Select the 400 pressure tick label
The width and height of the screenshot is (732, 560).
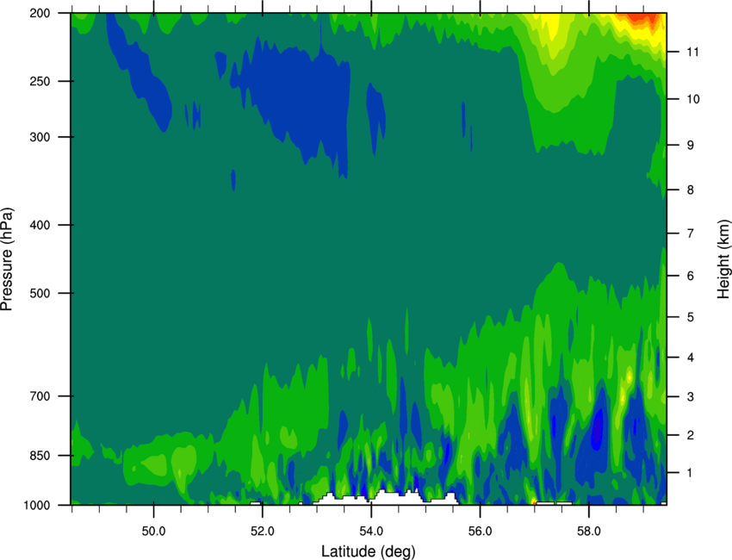(x=40, y=225)
